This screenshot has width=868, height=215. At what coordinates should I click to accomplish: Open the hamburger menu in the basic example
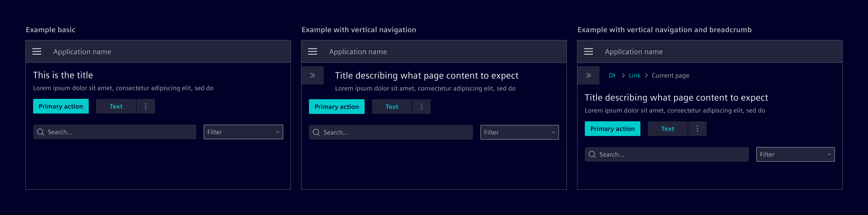pyautogui.click(x=37, y=51)
